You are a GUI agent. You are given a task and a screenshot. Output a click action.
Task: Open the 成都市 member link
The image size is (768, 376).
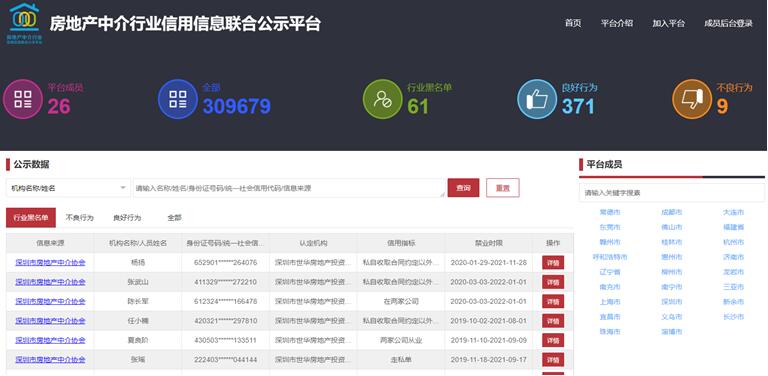pos(672,212)
